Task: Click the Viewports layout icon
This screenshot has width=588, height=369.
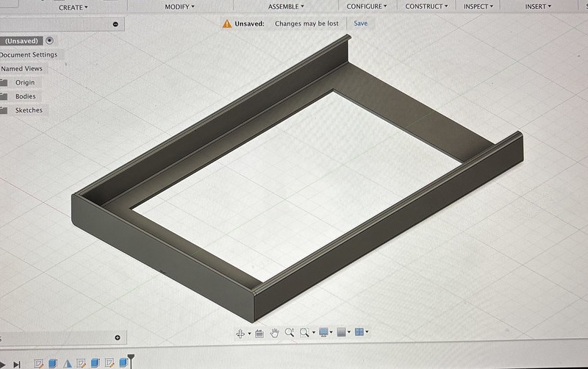Action: [x=359, y=333]
